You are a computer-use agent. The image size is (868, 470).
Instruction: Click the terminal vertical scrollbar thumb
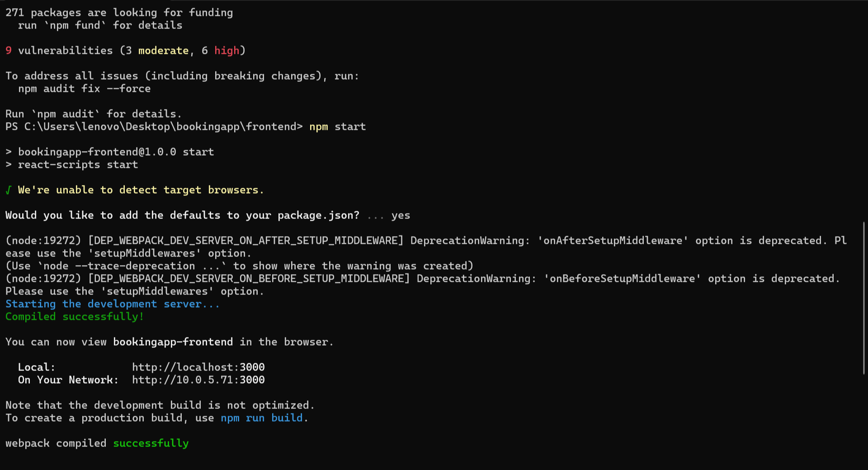(x=863, y=298)
